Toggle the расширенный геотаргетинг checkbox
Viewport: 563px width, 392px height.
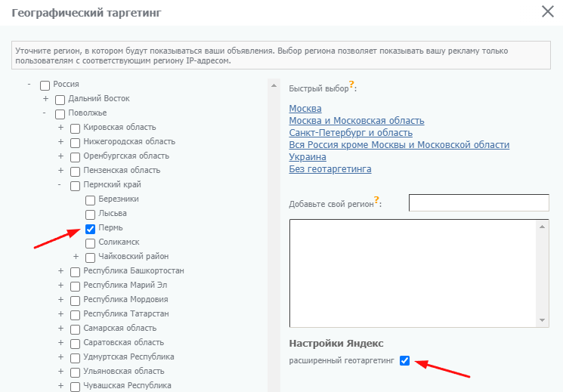(x=405, y=361)
